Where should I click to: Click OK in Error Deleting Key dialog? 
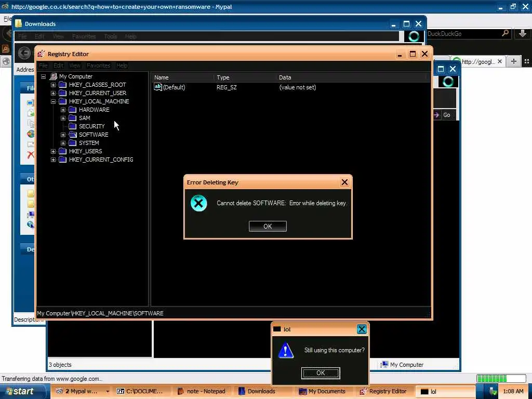tap(268, 227)
